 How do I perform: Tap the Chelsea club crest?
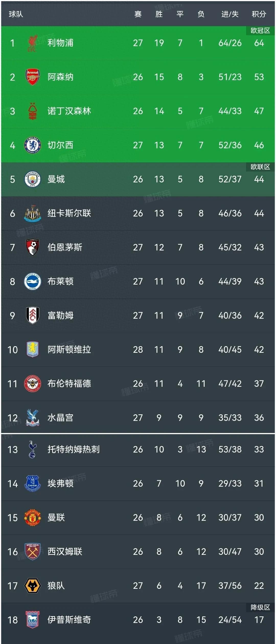pos(32,145)
